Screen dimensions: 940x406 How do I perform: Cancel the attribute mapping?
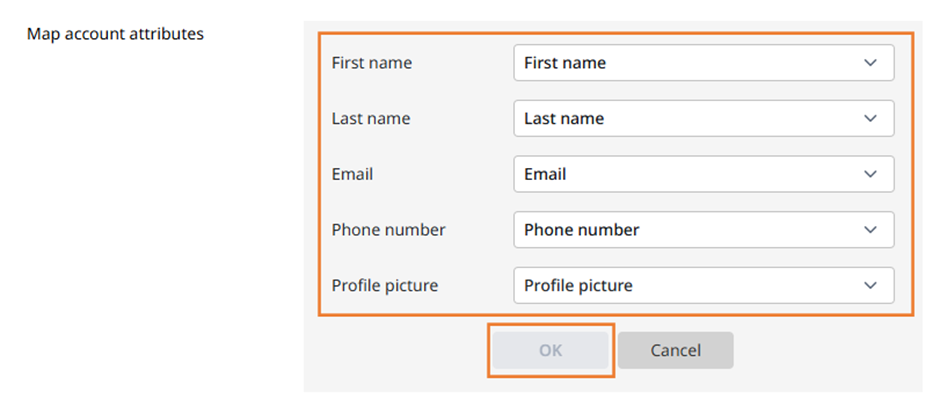tap(676, 350)
